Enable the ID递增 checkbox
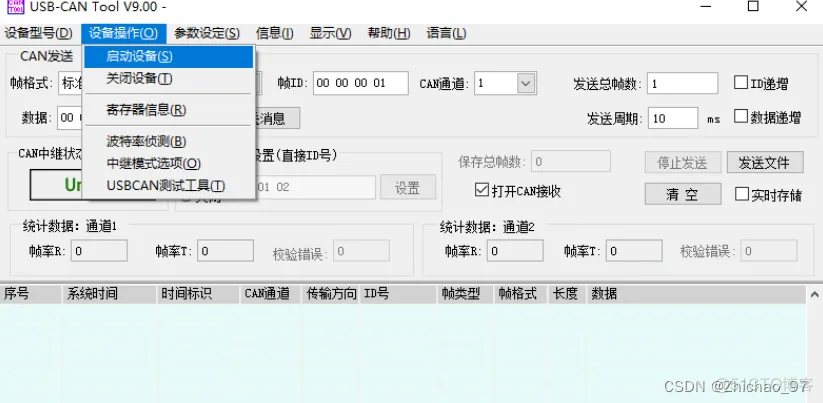 pyautogui.click(x=741, y=82)
